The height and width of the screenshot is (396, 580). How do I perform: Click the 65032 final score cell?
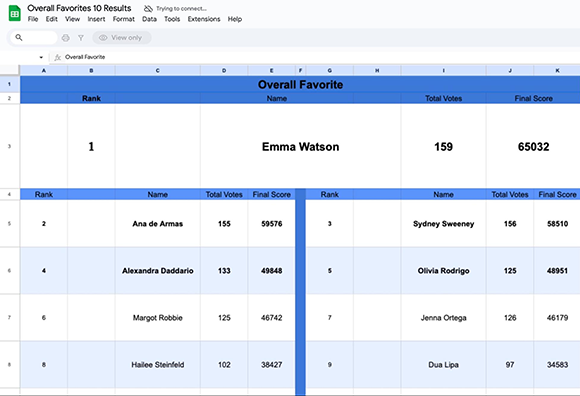point(533,146)
